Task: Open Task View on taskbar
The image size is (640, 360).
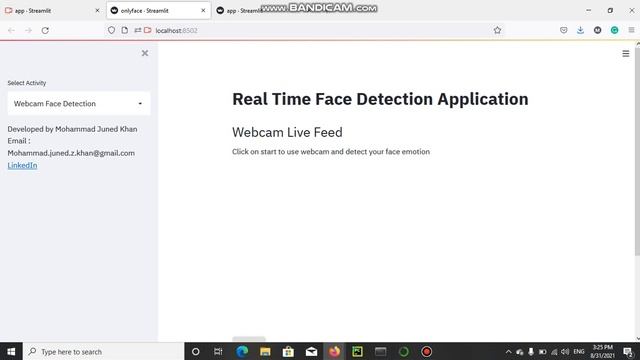Action: [218, 351]
